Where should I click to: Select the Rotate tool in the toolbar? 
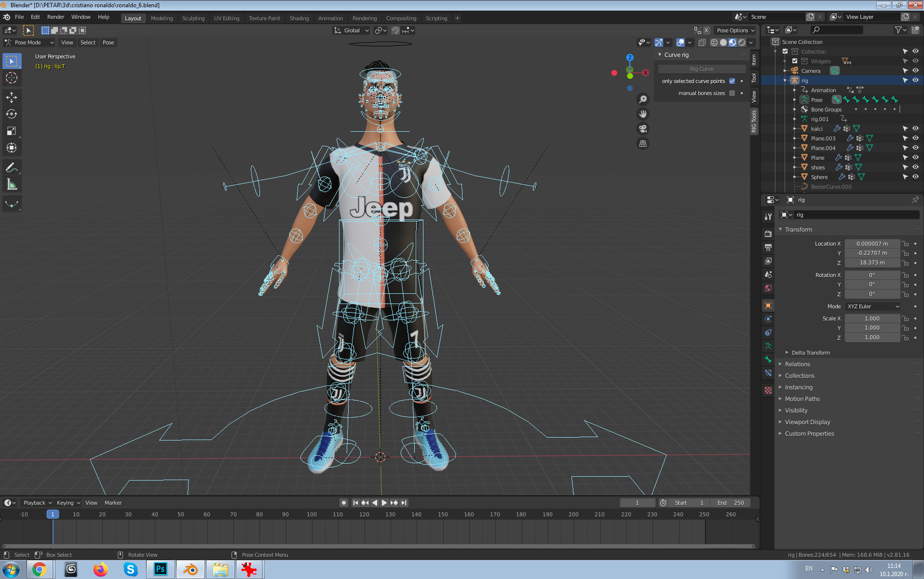[11, 114]
